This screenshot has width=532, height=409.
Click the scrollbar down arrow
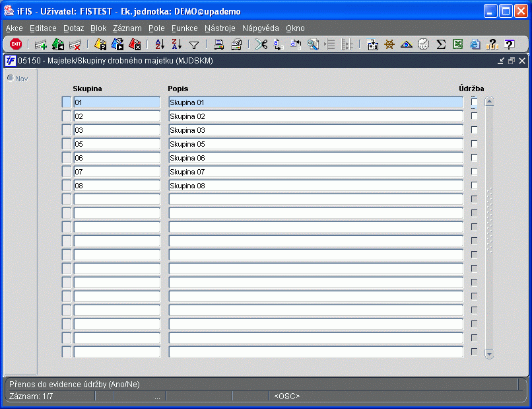point(489,353)
